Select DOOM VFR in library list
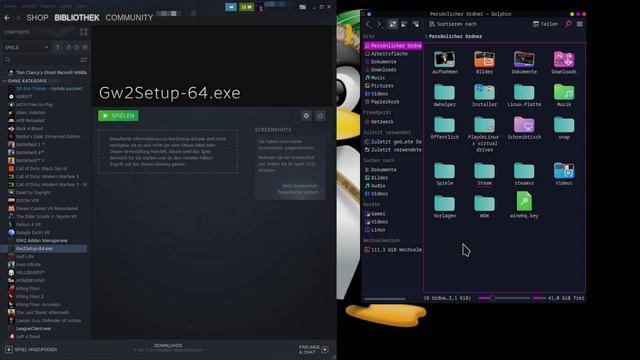This screenshot has height=360, width=640. 28,200
